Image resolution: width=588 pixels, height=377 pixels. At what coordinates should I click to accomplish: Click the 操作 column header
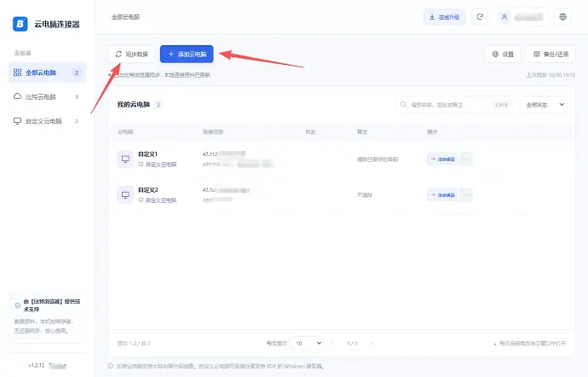pyautogui.click(x=432, y=132)
